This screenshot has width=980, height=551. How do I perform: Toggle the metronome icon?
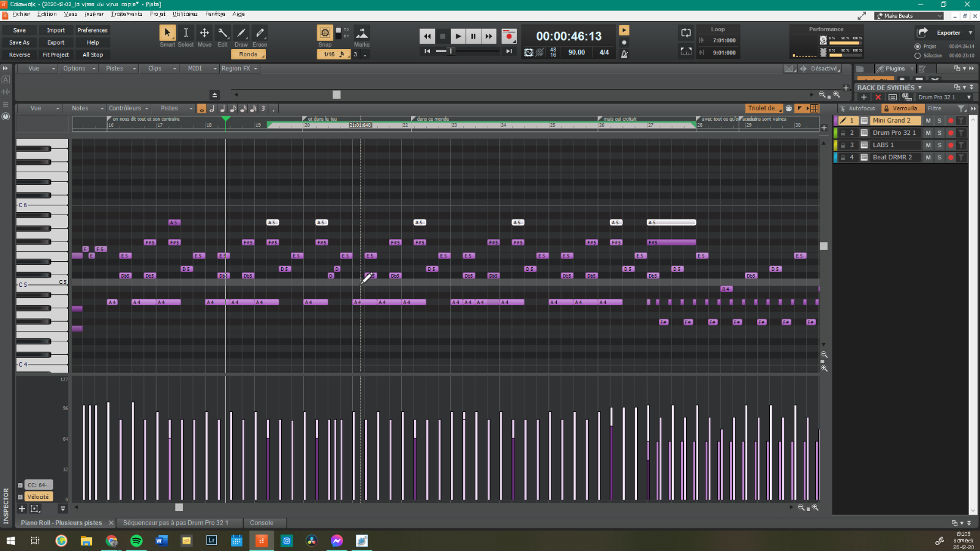(x=624, y=54)
